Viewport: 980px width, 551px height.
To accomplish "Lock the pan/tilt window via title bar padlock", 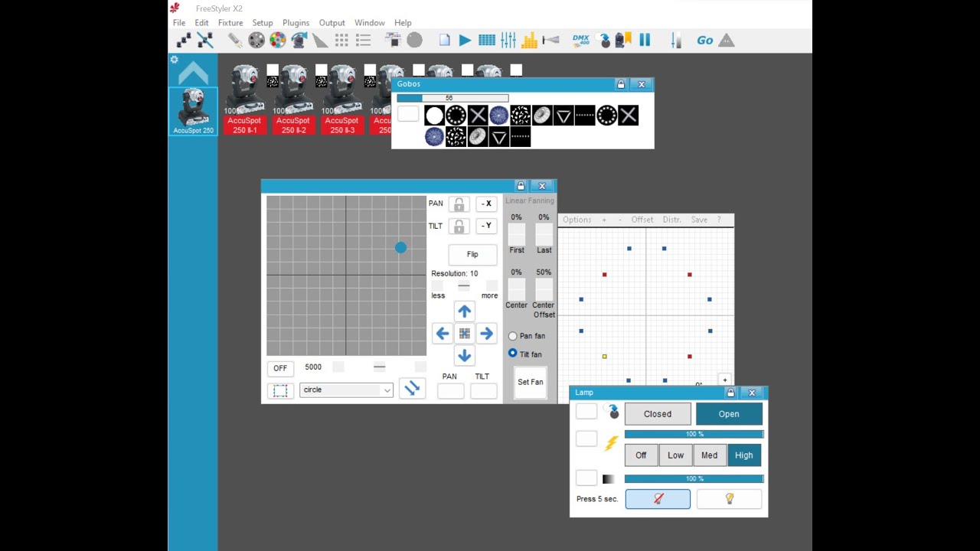I will pyautogui.click(x=521, y=186).
